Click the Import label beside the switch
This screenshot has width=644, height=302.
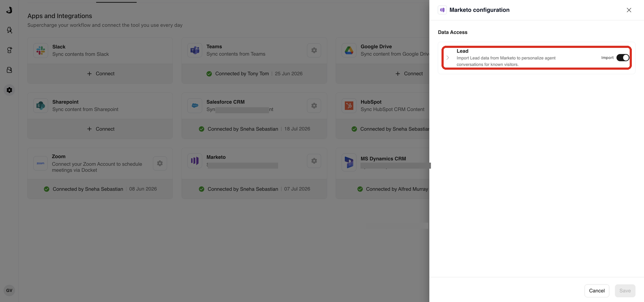click(x=607, y=58)
